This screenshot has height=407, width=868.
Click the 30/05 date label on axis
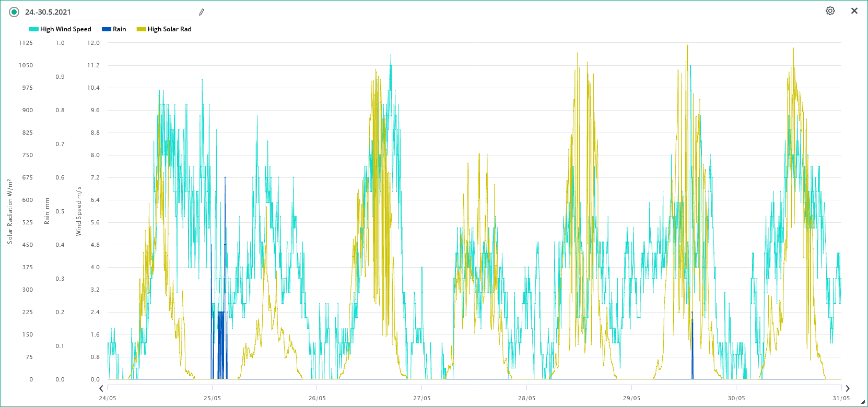[x=736, y=398]
